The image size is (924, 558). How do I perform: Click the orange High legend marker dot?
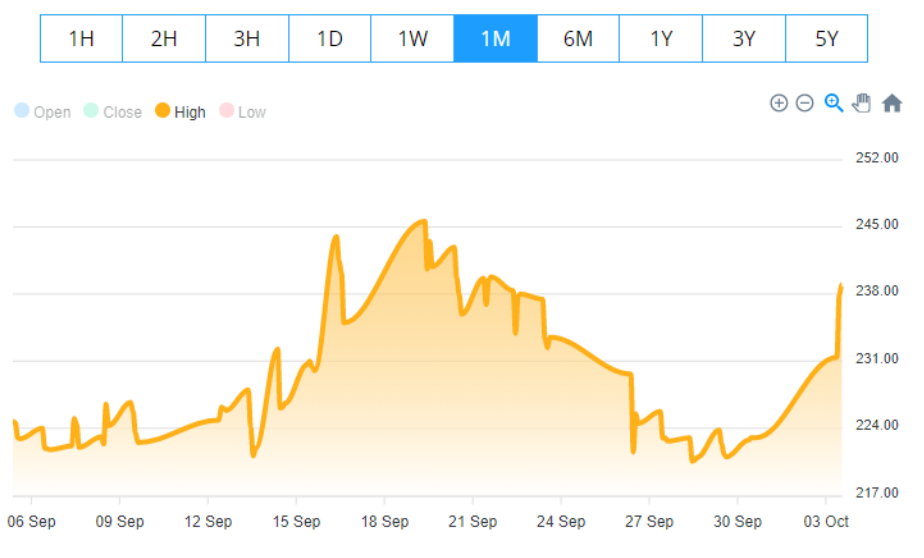162,111
